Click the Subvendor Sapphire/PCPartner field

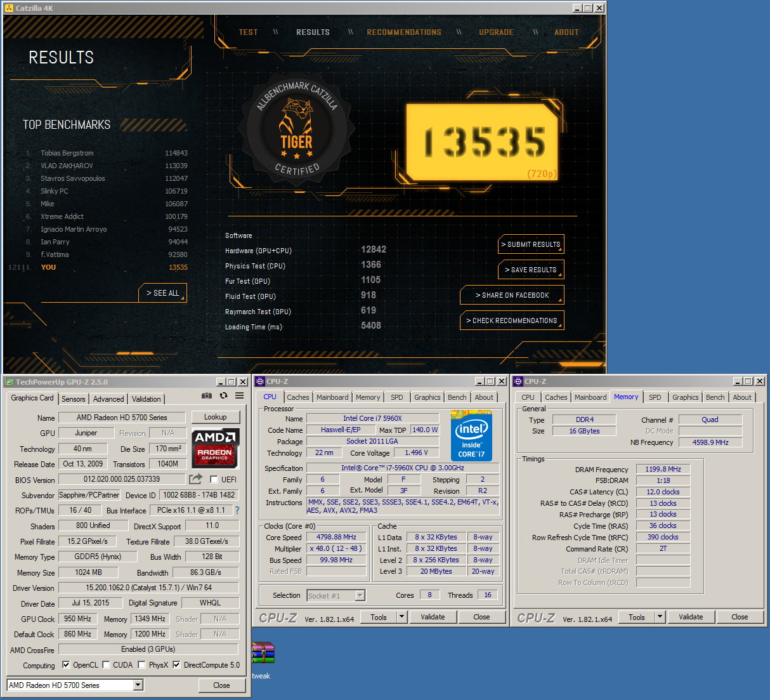pyautogui.click(x=89, y=495)
